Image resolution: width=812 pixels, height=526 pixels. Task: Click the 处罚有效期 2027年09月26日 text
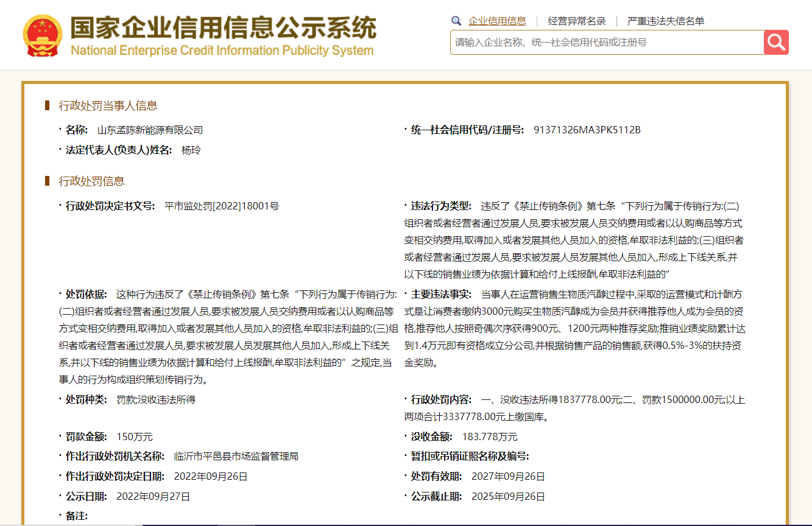(506, 477)
